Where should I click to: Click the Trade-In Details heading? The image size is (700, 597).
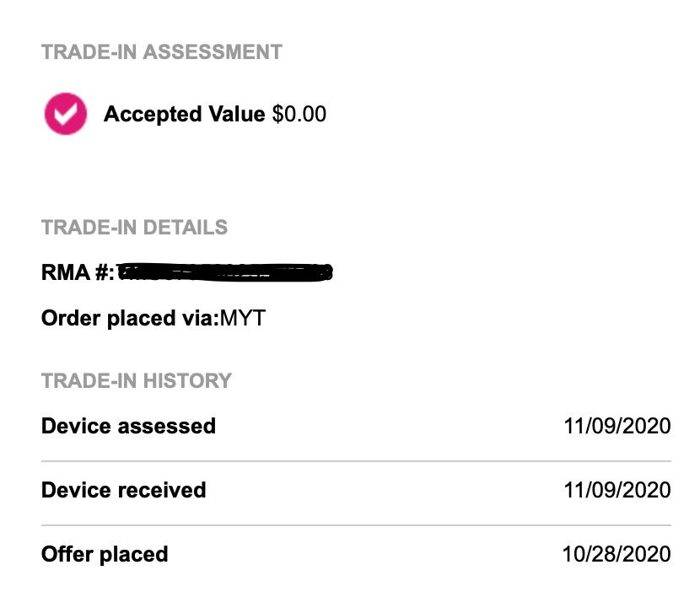point(134,228)
